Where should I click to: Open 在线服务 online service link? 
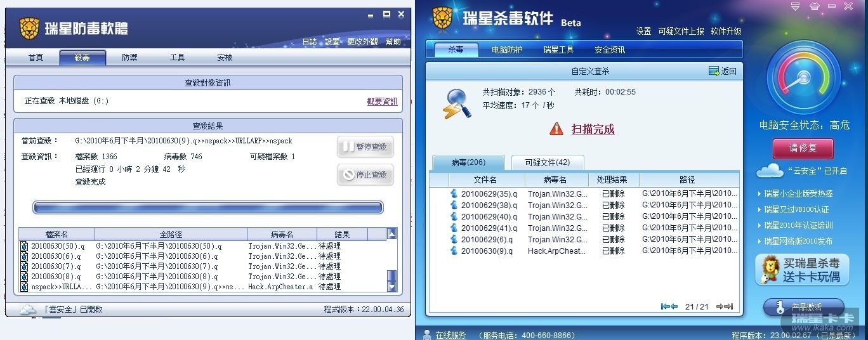click(x=451, y=335)
